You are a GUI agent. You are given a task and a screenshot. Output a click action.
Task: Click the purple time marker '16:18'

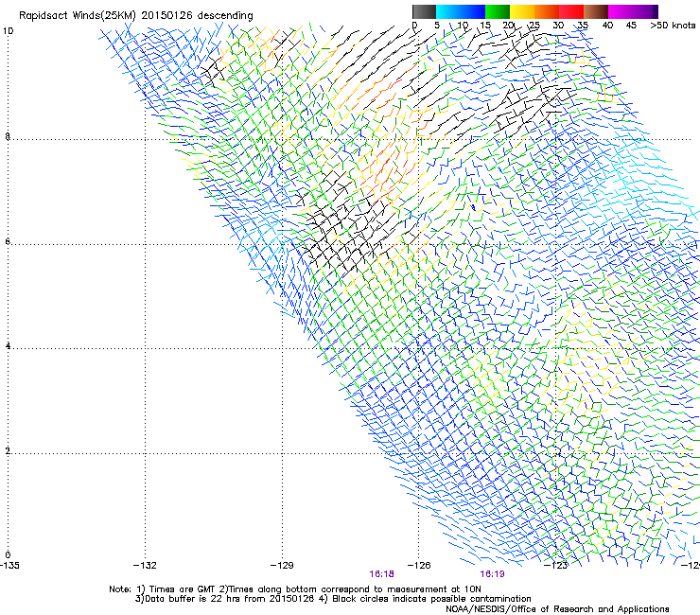[x=382, y=574]
